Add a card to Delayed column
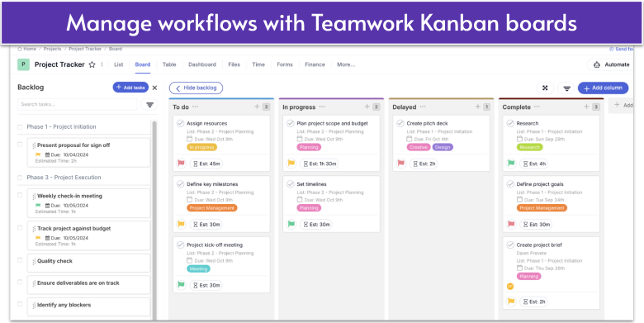Screen dimensions: 644x323 click(x=478, y=107)
